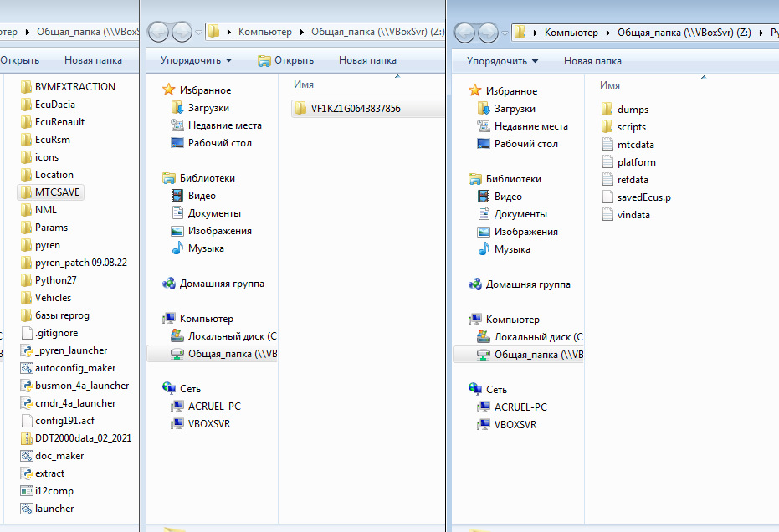
Task: Select the platform file
Action: click(629, 162)
